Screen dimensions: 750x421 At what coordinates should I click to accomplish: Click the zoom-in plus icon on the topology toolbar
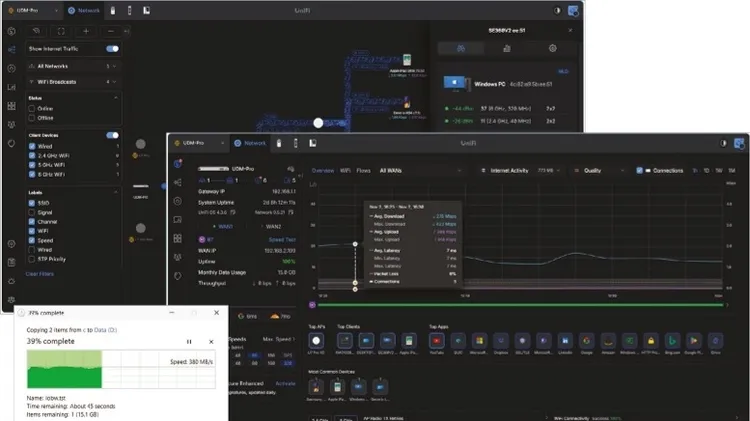tap(85, 31)
